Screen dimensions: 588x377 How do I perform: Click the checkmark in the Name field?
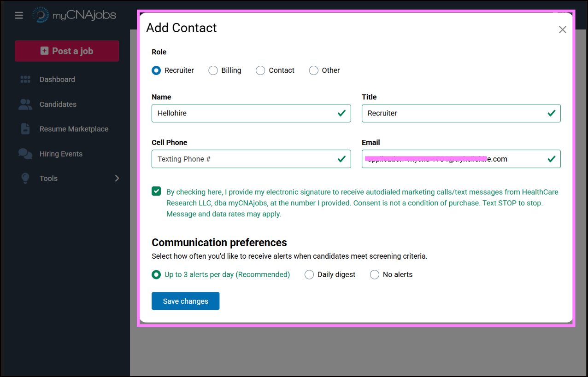(x=341, y=113)
